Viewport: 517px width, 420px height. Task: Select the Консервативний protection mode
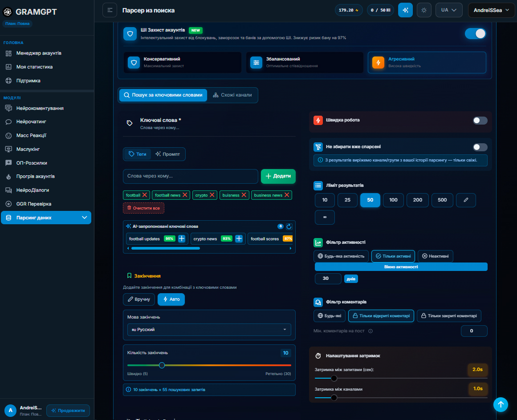point(182,62)
